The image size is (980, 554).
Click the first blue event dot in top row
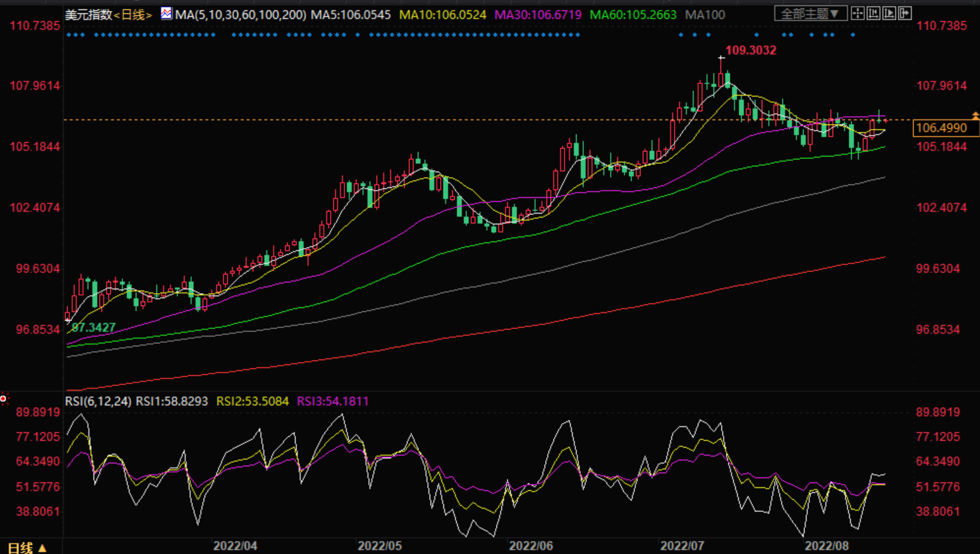69,35
